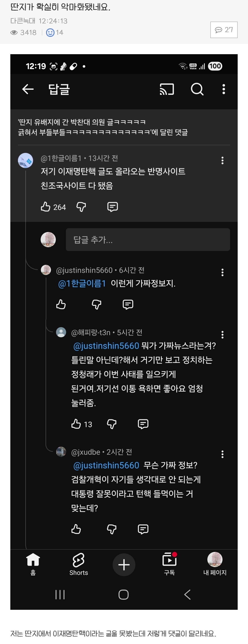The width and height of the screenshot is (248, 644).
Task: Open the top bar three-dot menu
Action: (x=223, y=89)
